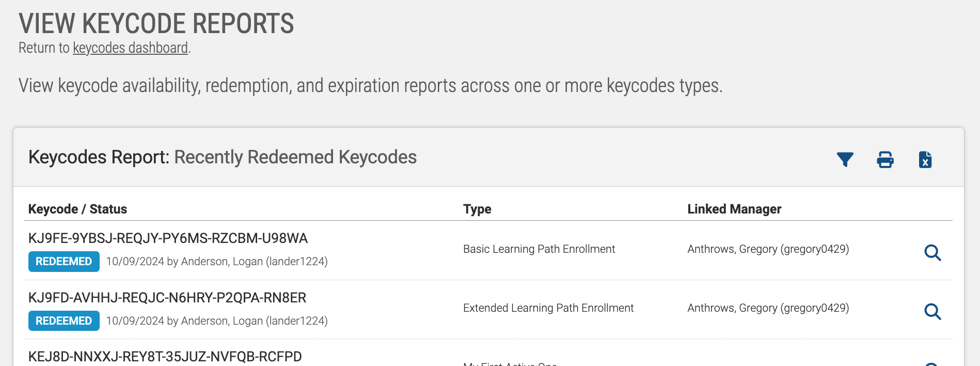Click REDEEMED badge on KJ9FD keycode row
Image resolution: width=980 pixels, height=366 pixels.
64,321
